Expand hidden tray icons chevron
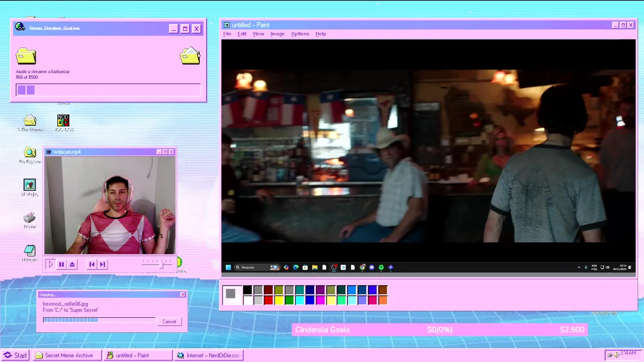 click(x=579, y=267)
